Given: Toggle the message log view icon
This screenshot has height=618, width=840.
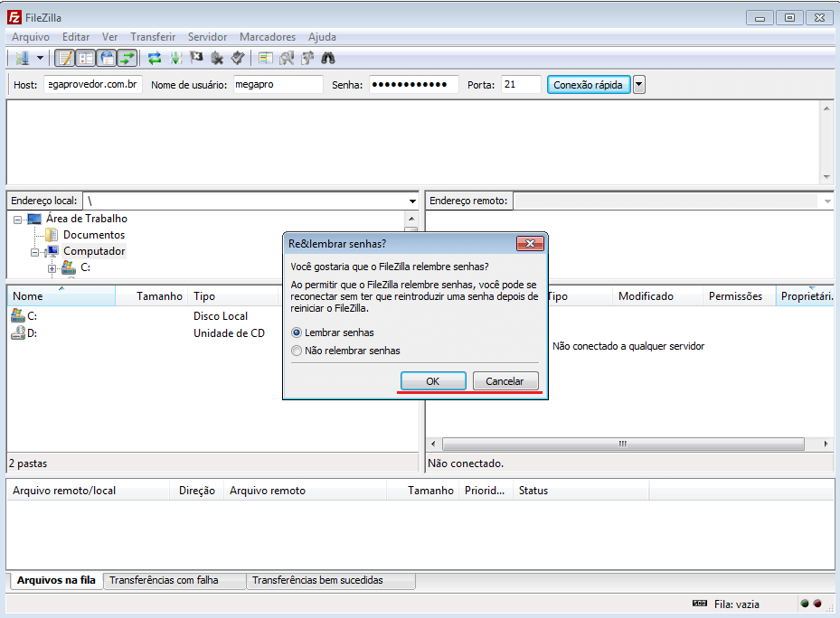Looking at the screenshot, I should [x=65, y=59].
